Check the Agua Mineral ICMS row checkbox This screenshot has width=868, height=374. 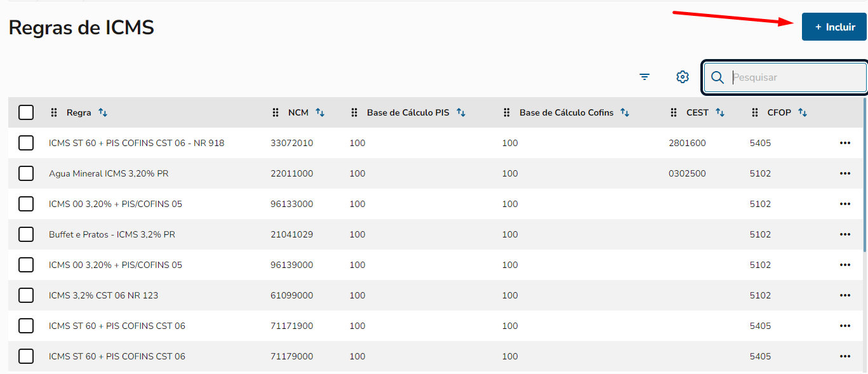[26, 173]
